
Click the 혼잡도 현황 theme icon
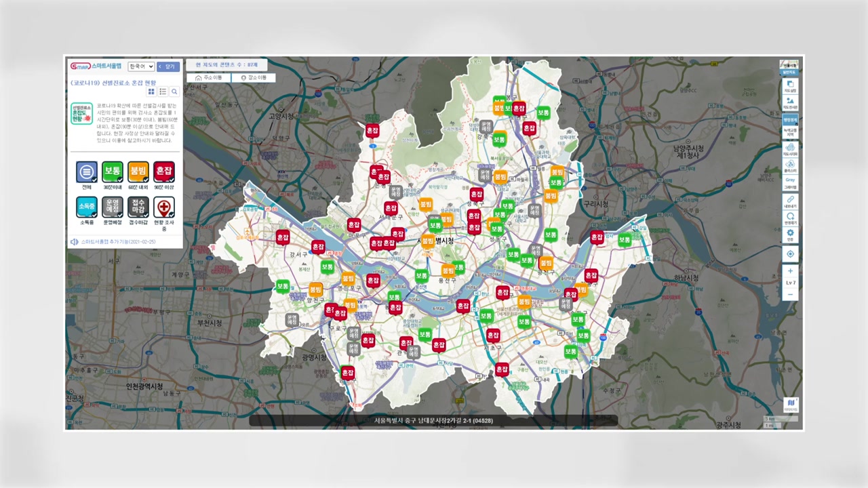[81, 113]
